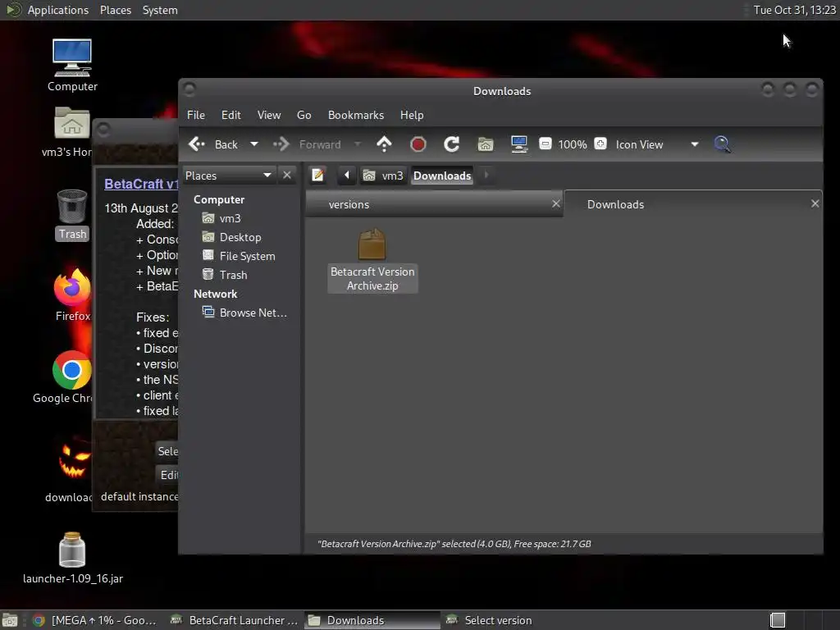Viewport: 840px width, 630px height.
Task: Open the Places menu in top panel
Action: pyautogui.click(x=115, y=10)
